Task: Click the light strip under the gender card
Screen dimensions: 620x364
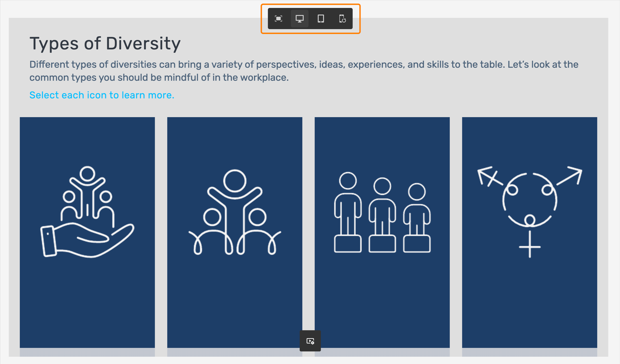Action: click(x=529, y=352)
